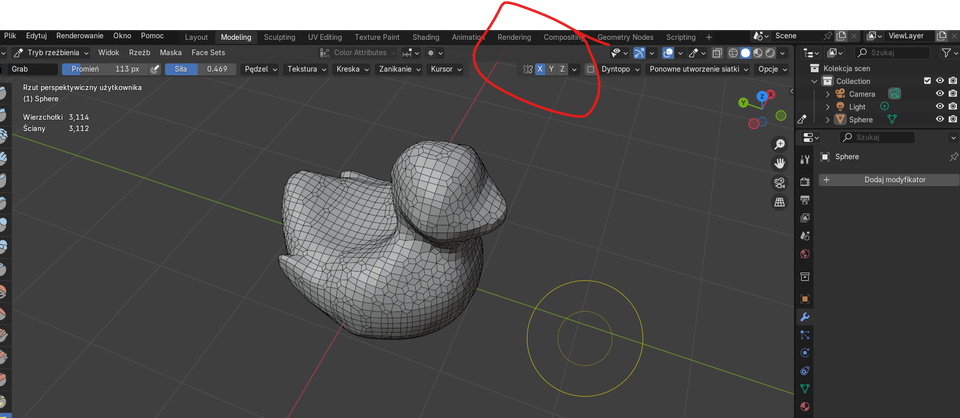This screenshot has width=960, height=418.
Task: Open the Tool properties tab icon
Action: (x=805, y=160)
